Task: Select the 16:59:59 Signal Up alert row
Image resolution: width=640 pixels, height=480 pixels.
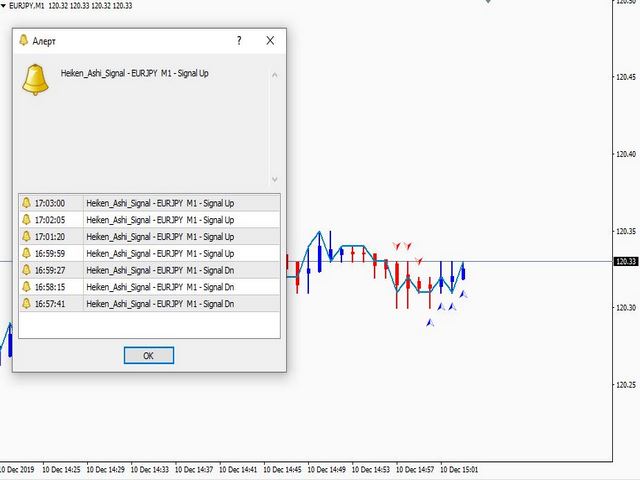Action: click(x=149, y=253)
